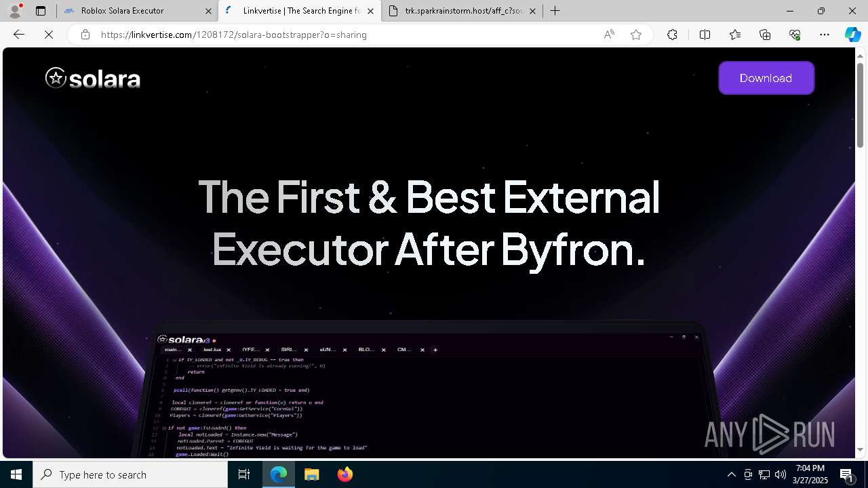Close the Linkvertise tab

pyautogui.click(x=370, y=11)
